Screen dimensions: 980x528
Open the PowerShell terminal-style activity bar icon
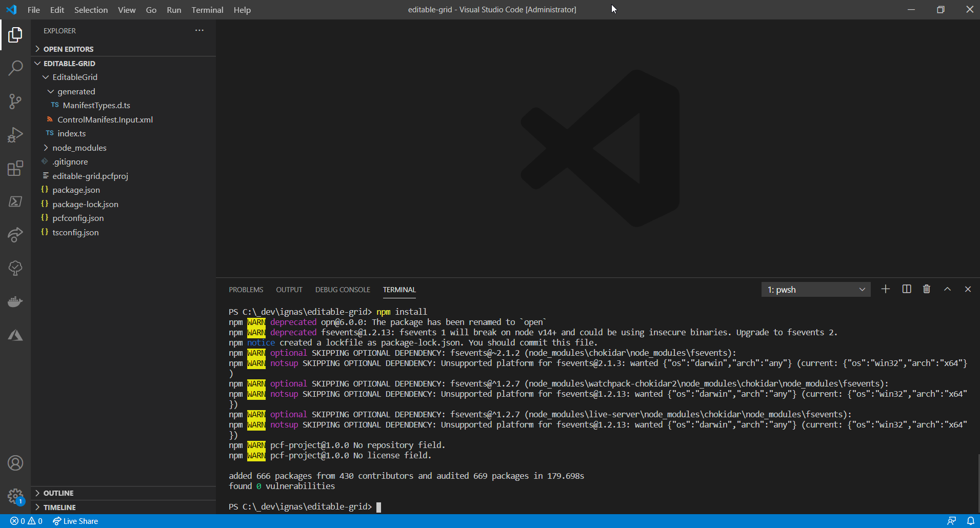point(15,201)
